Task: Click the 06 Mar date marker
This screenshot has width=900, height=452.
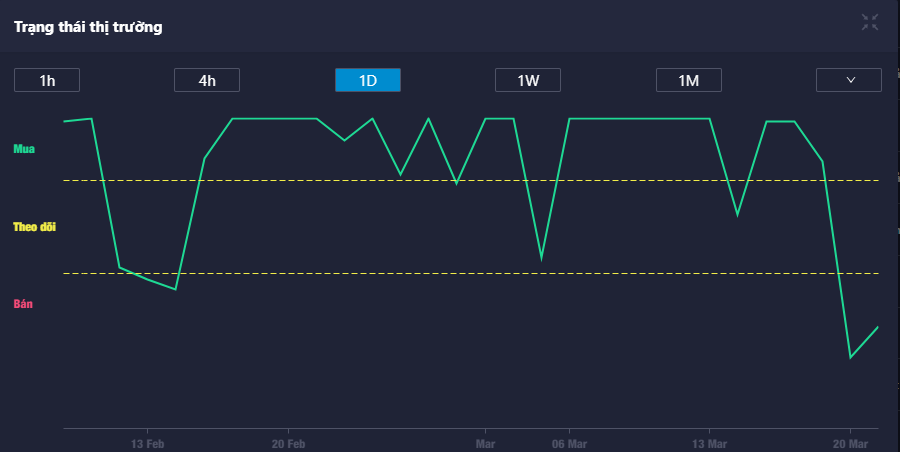Action: 569,443
